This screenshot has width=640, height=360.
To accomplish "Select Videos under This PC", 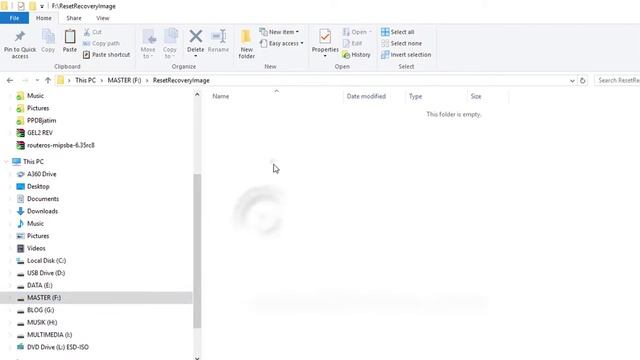I will (36, 248).
